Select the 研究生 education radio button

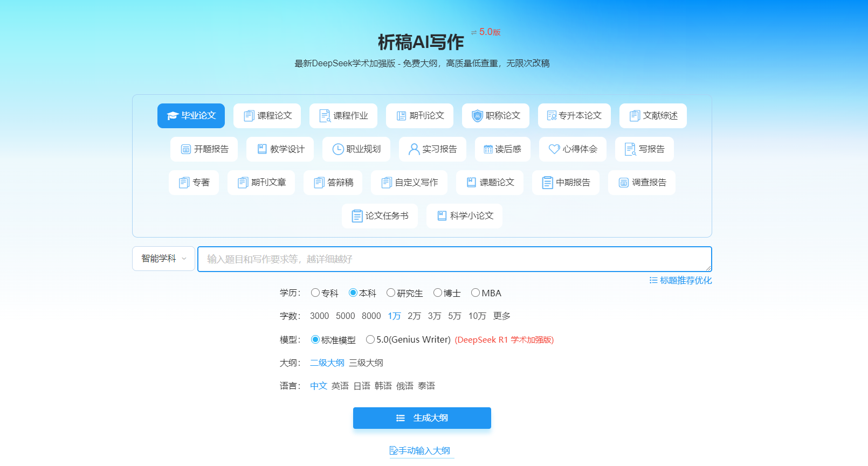(x=391, y=293)
